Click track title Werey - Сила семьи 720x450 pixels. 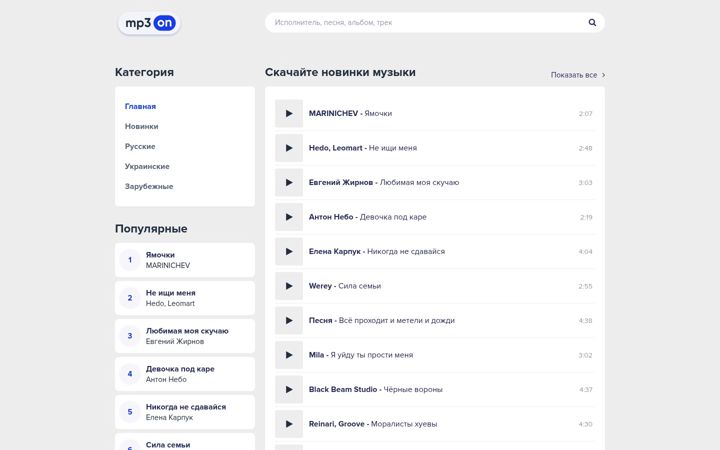point(345,286)
